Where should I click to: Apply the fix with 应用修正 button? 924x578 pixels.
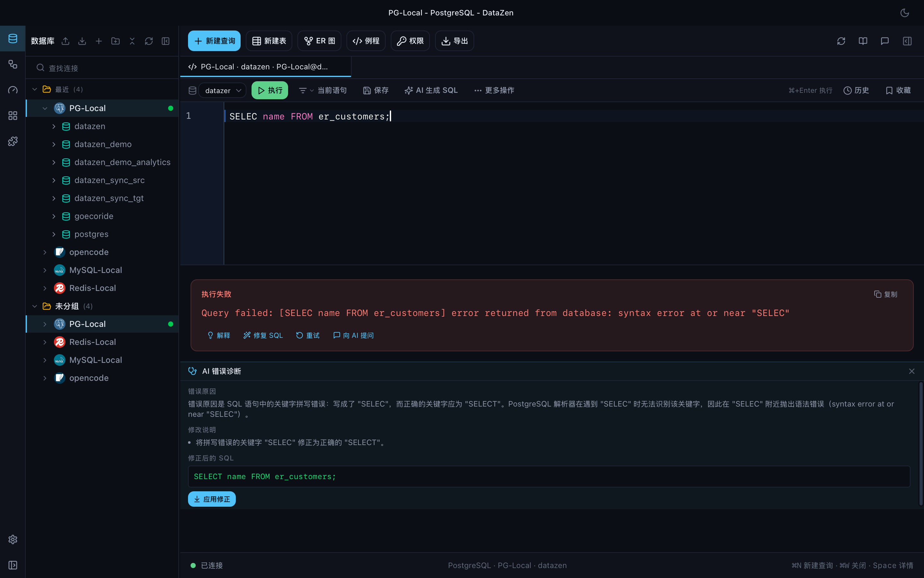pyautogui.click(x=212, y=499)
